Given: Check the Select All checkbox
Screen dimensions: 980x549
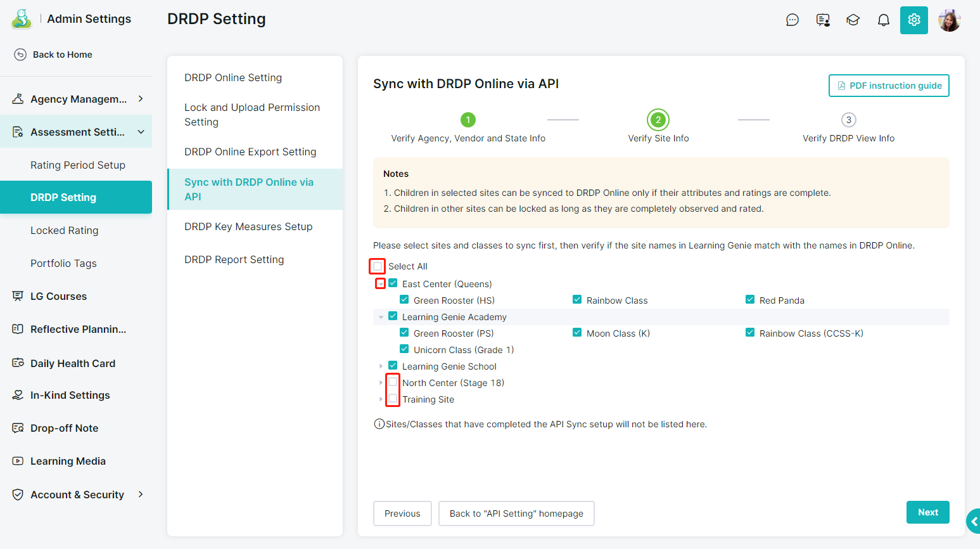Looking at the screenshot, I should [x=378, y=266].
